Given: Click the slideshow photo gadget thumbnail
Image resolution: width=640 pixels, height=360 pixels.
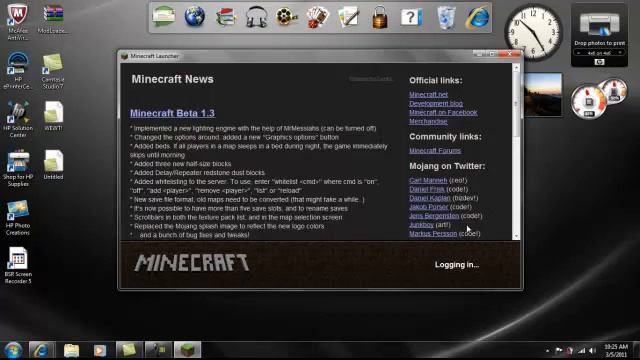Looking at the screenshot, I should click(x=543, y=95).
